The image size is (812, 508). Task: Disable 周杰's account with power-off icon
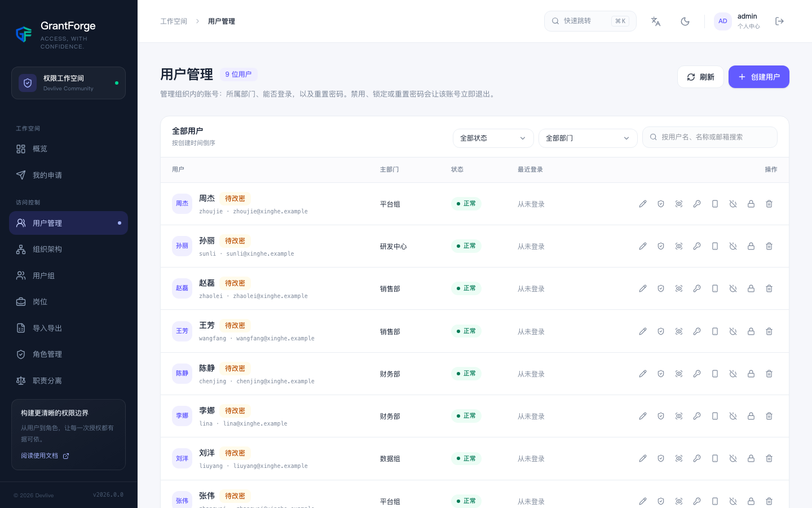(733, 204)
